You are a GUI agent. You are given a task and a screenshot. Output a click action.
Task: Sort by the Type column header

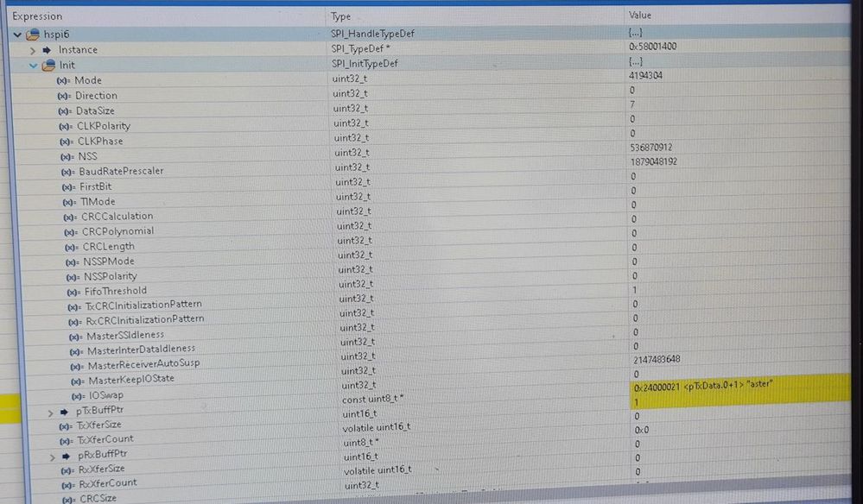click(x=340, y=17)
